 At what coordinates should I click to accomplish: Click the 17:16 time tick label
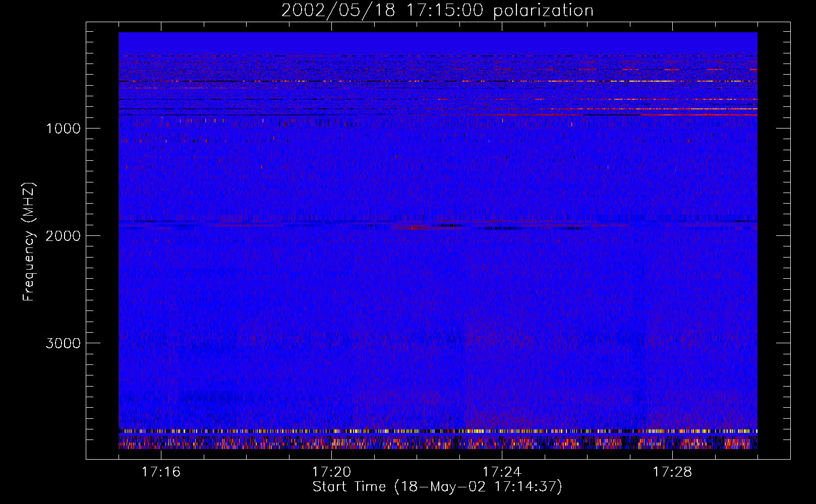tap(161, 472)
